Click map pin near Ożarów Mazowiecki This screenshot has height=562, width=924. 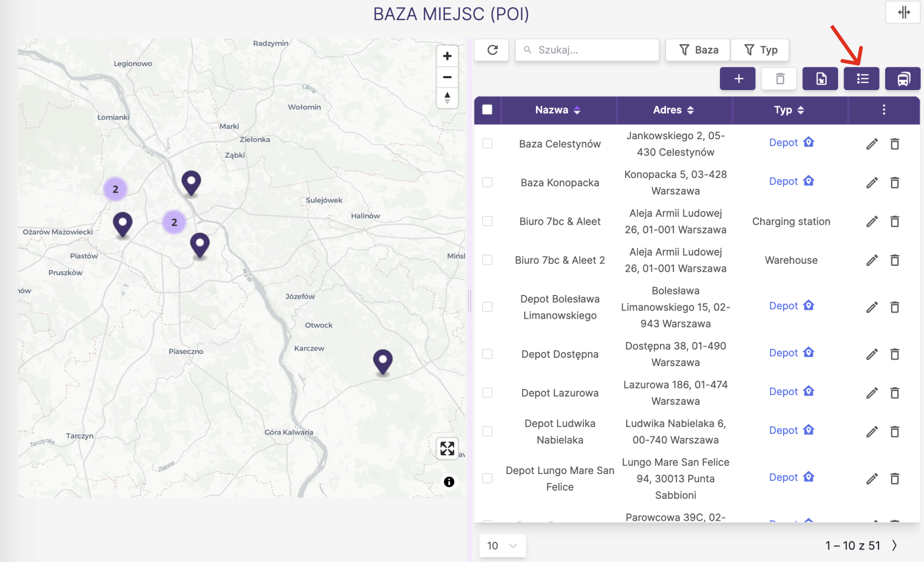pyautogui.click(x=123, y=225)
